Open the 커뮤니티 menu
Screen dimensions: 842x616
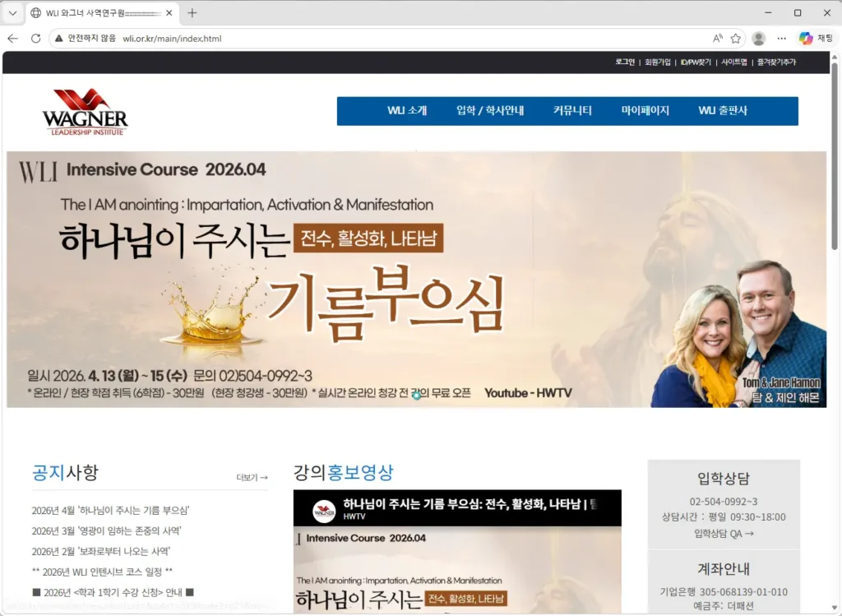click(572, 111)
